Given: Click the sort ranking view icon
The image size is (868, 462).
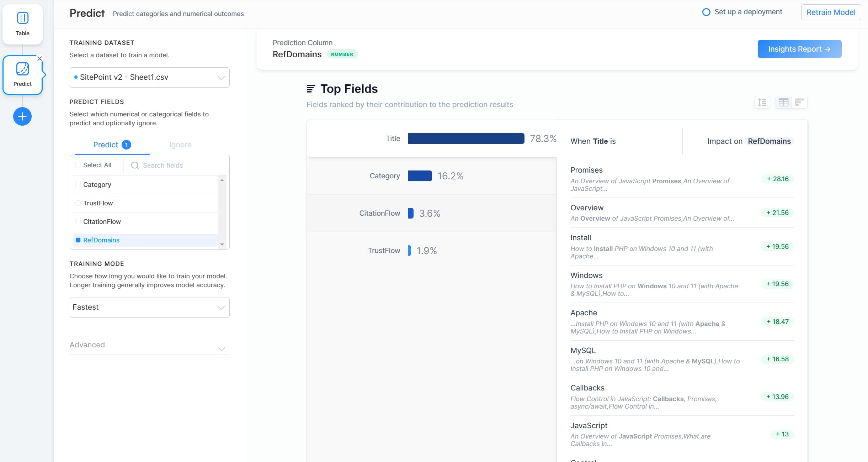Looking at the screenshot, I should pyautogui.click(x=762, y=103).
